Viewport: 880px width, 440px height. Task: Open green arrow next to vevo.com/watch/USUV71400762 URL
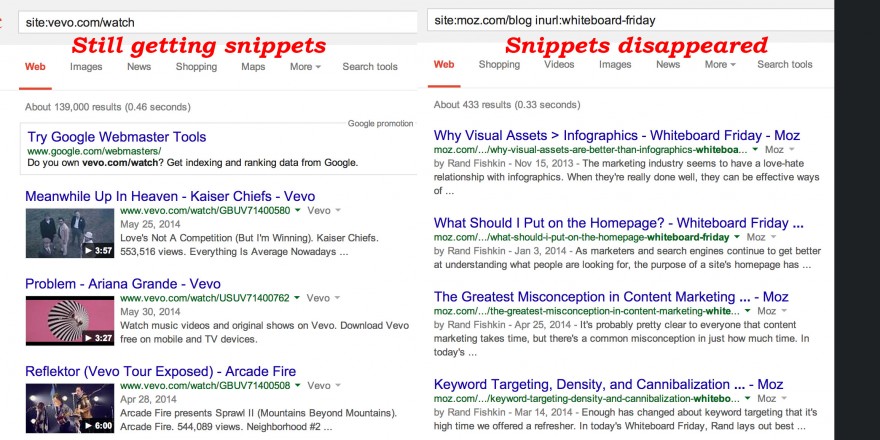[x=297, y=298]
